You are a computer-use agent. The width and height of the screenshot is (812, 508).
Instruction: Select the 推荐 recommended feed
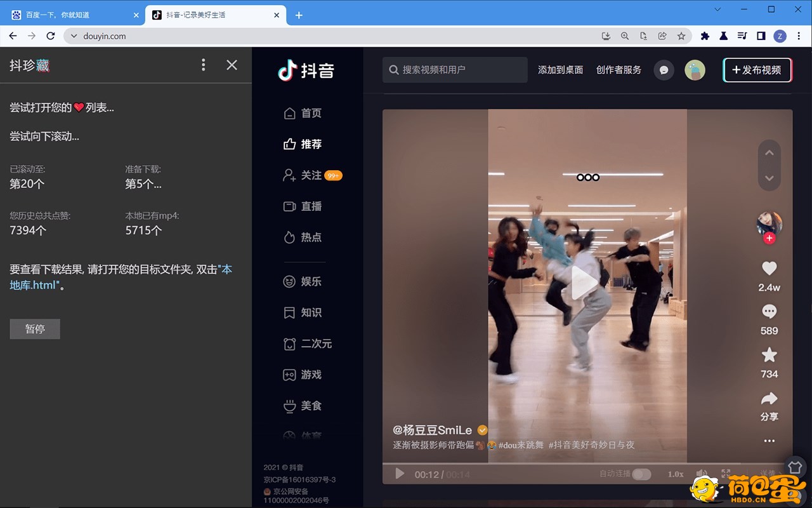tap(303, 144)
